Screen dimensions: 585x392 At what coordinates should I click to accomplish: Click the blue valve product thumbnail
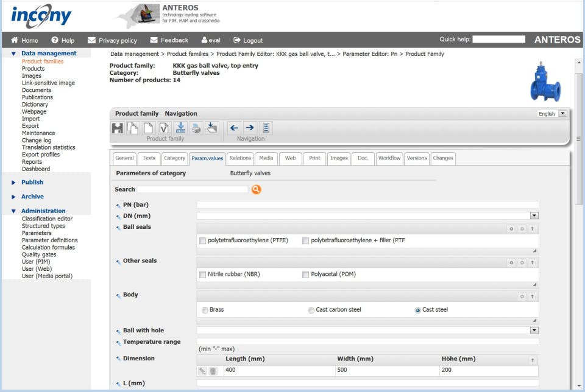[x=545, y=82]
